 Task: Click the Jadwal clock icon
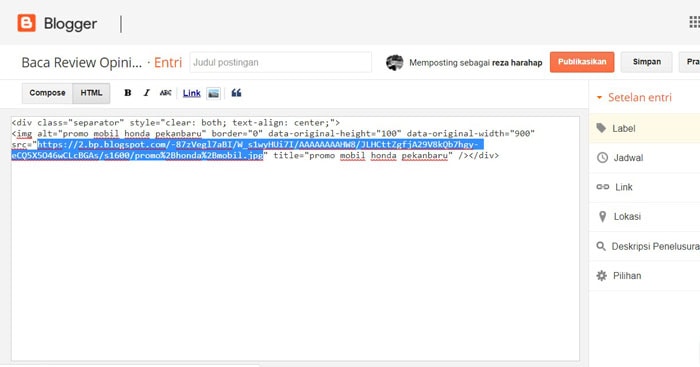[602, 158]
